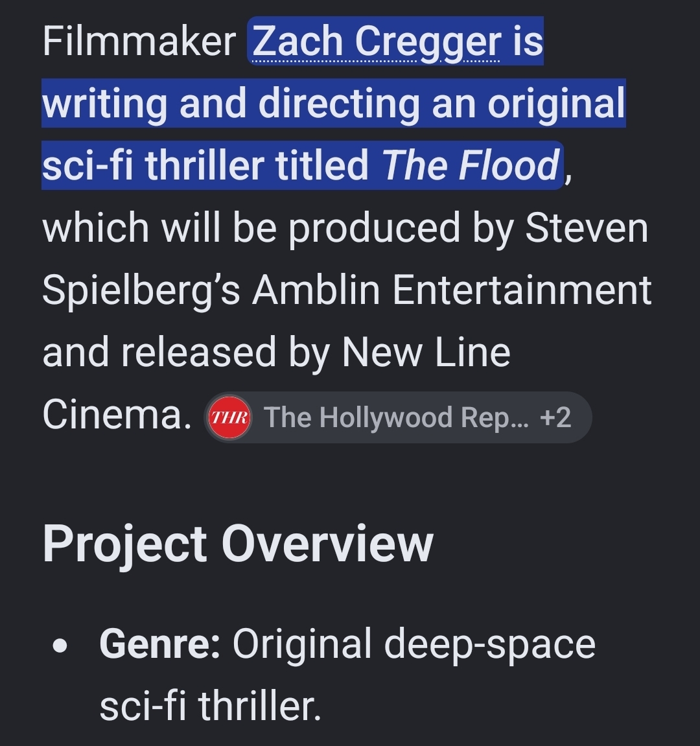Click the Amblin Entertainment text
Image resolution: width=700 pixels, height=746 pixels.
pos(452,290)
